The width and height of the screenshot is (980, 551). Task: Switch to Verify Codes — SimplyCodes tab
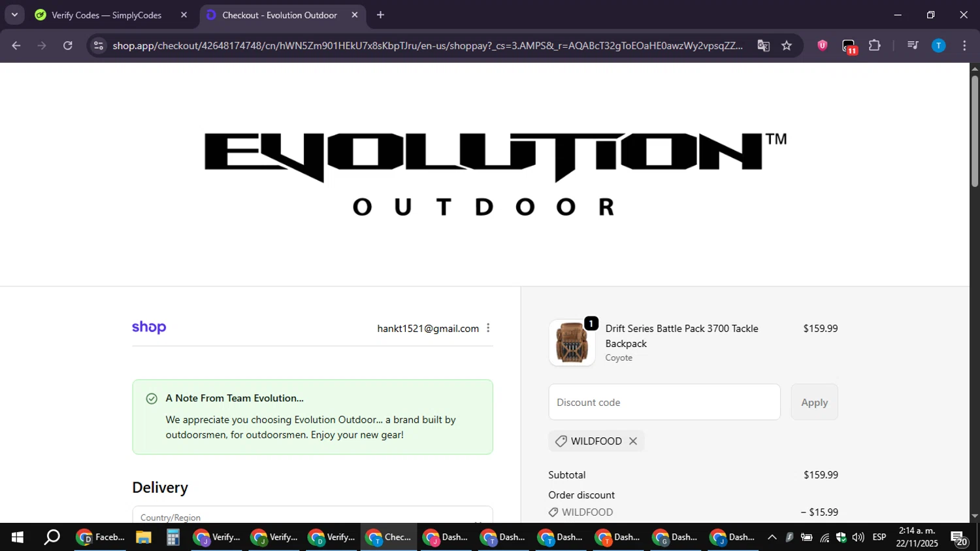[x=106, y=15]
